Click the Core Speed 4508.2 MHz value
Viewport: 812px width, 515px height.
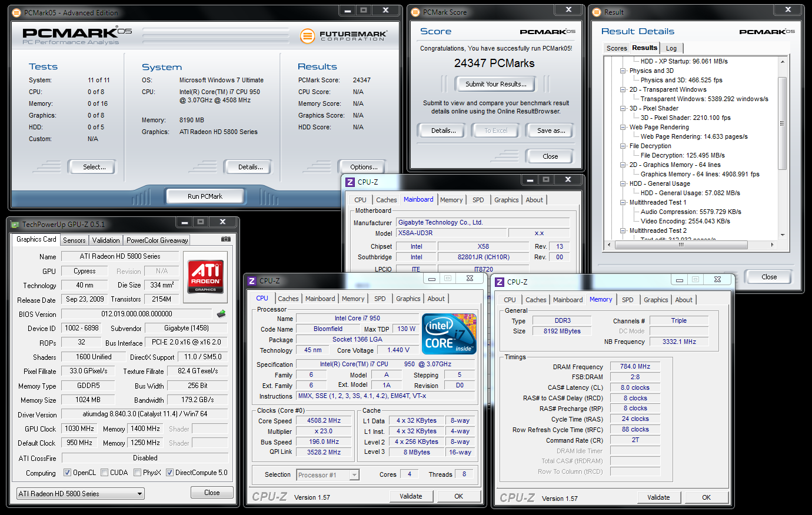pyautogui.click(x=324, y=421)
